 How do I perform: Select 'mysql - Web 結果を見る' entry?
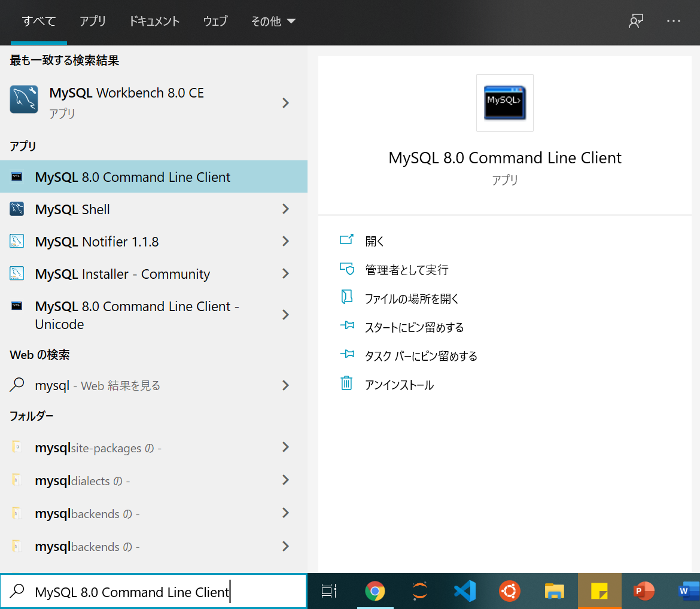pyautogui.click(x=154, y=385)
